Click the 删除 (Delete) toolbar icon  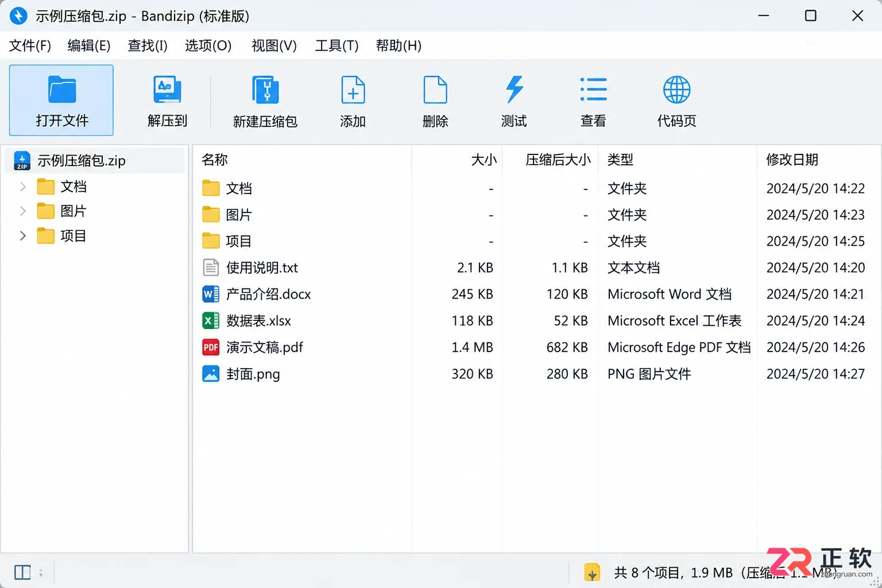(435, 90)
